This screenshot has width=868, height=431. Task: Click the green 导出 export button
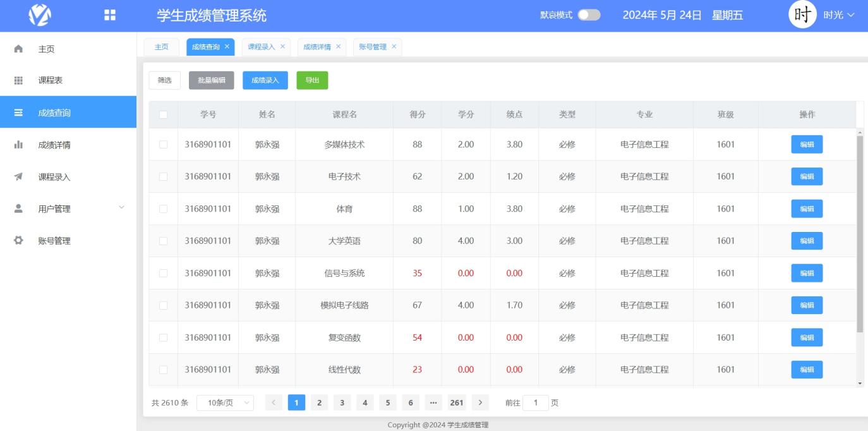pyautogui.click(x=312, y=80)
